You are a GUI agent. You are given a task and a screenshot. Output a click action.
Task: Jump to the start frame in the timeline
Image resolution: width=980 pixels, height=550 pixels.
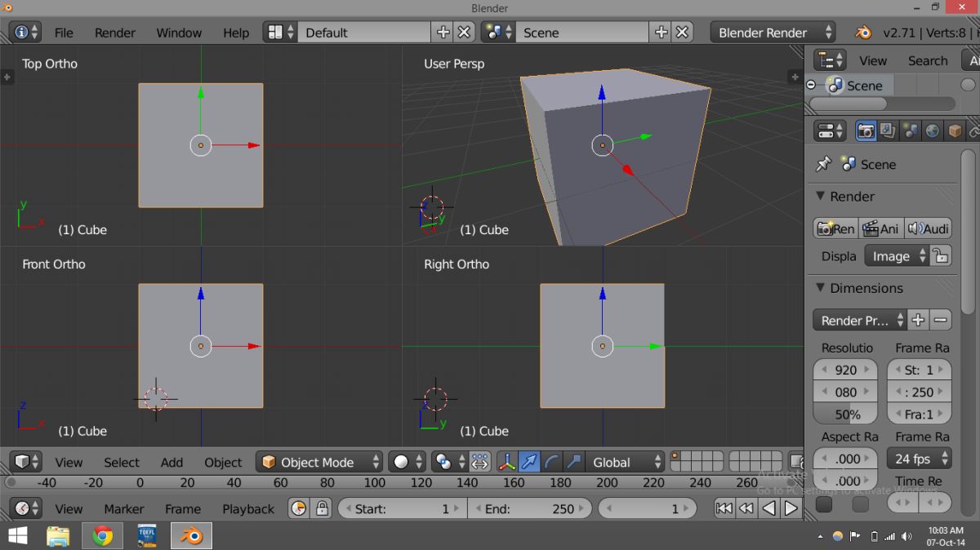coord(724,508)
